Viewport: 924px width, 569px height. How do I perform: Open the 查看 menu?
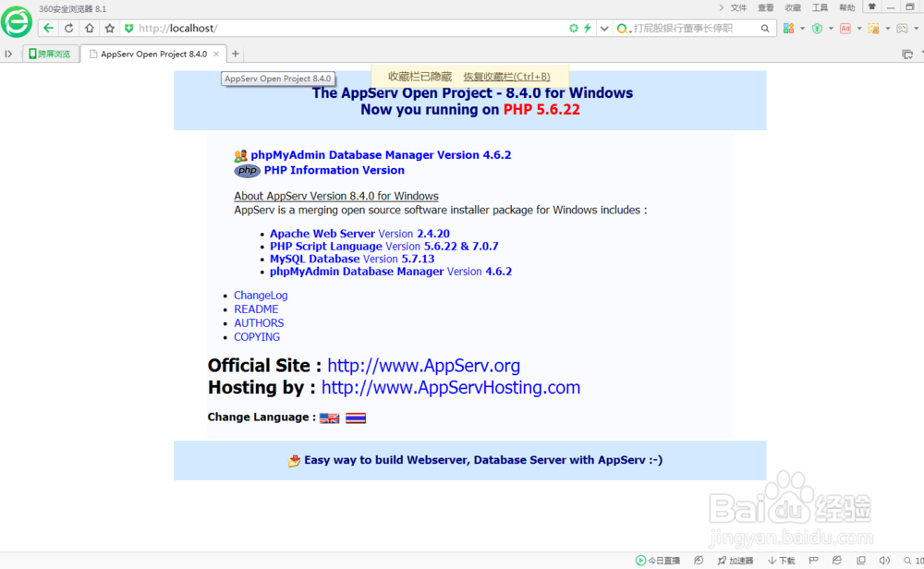[765, 7]
